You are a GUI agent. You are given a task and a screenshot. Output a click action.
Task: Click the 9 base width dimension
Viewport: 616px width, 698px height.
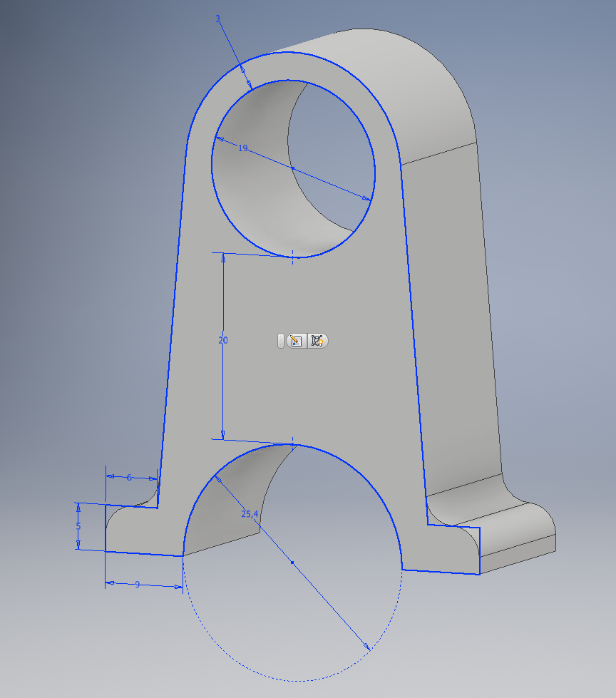[x=137, y=585]
